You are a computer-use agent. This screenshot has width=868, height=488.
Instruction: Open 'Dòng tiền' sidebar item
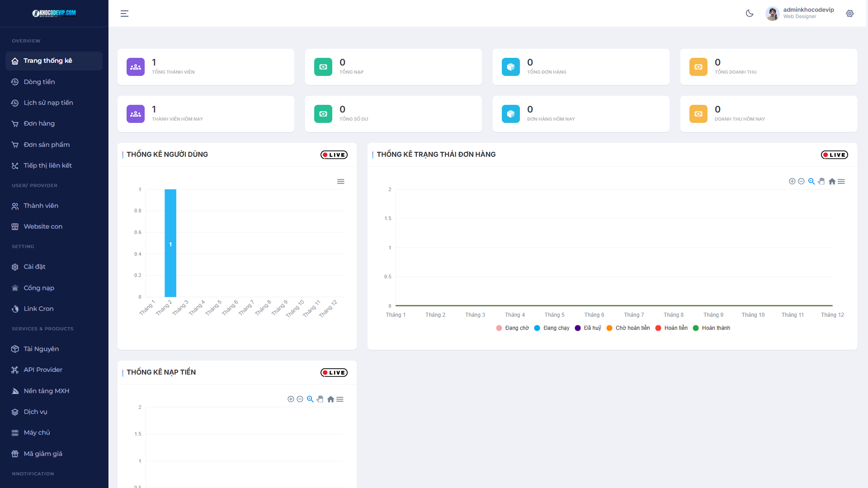[39, 82]
